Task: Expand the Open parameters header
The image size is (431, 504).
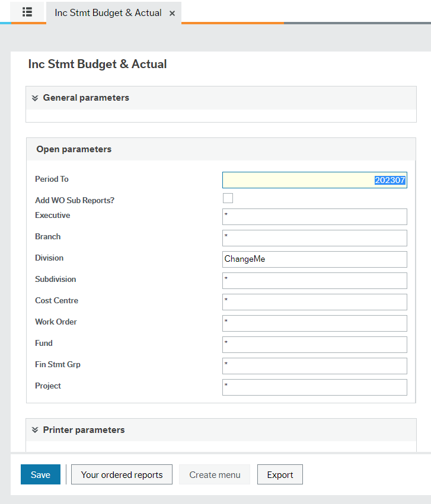Action: pos(74,149)
